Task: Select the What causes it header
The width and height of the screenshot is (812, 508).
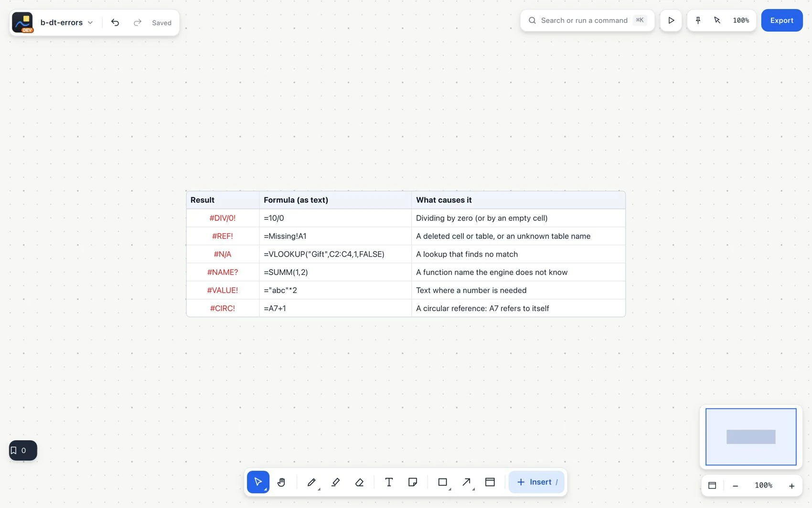Action: (518, 200)
